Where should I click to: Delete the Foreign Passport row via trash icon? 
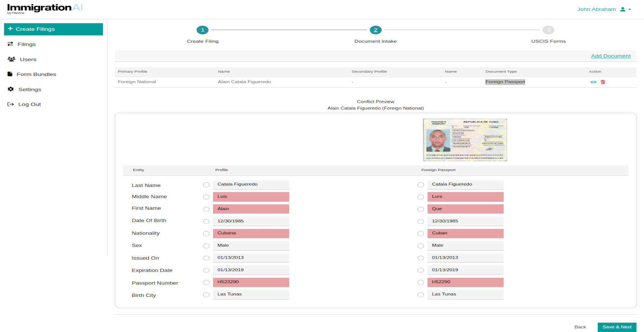[x=603, y=82]
